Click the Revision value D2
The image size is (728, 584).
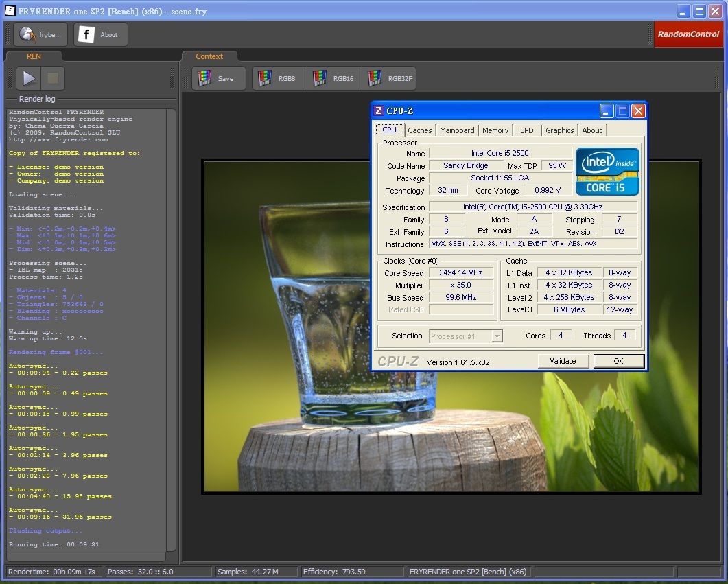coord(620,231)
